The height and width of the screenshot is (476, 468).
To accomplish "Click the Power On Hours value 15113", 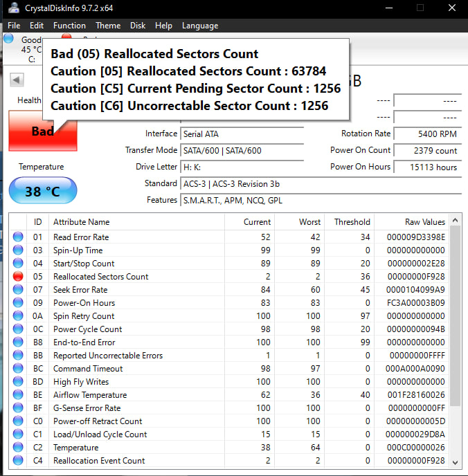I will tap(428, 167).
